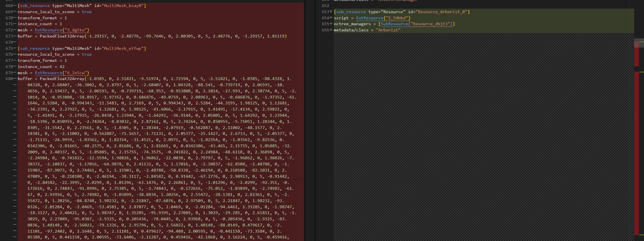Click "transform_format = 1" on line 677
Screen dimensions: 644x241
point(42,60)
